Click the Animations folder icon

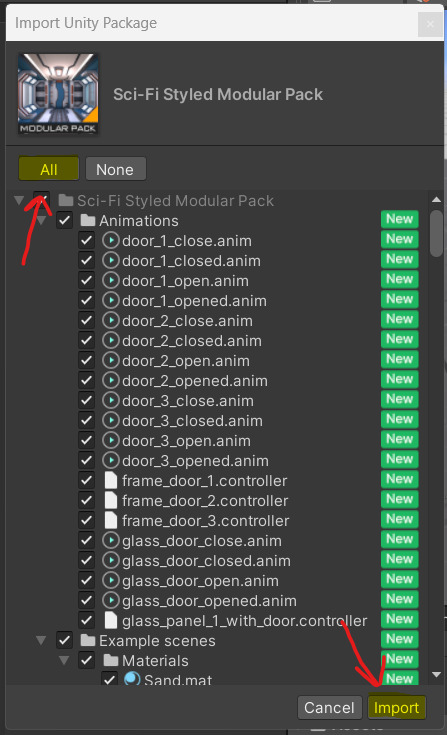pyautogui.click(x=88, y=220)
